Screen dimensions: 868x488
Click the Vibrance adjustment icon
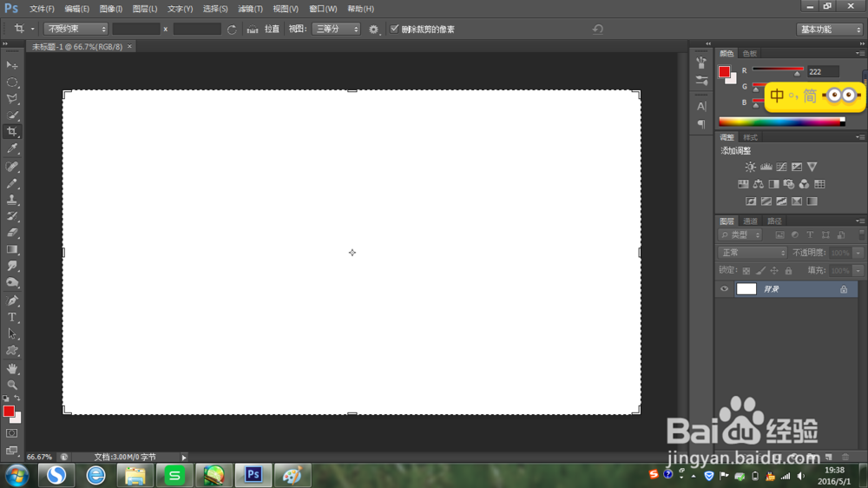[x=812, y=167]
